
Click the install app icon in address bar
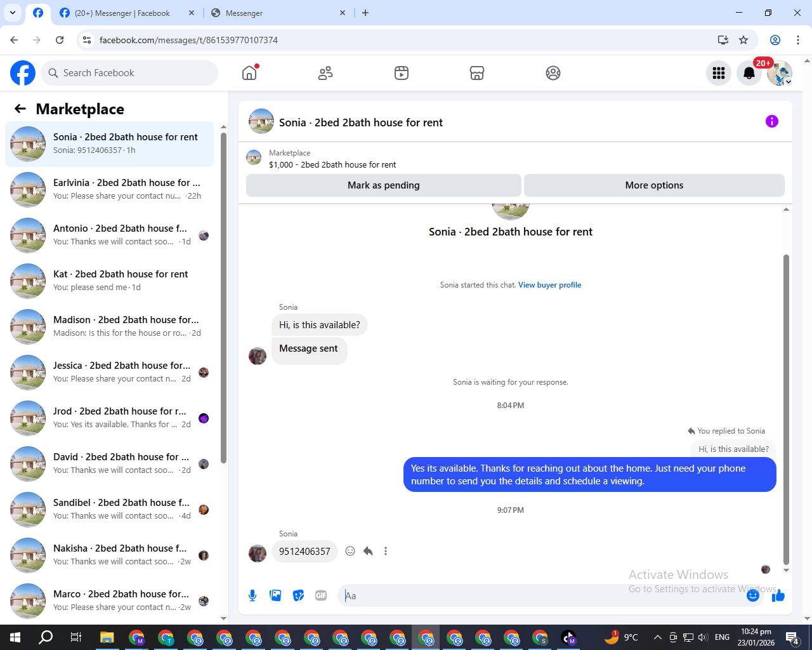pos(723,40)
